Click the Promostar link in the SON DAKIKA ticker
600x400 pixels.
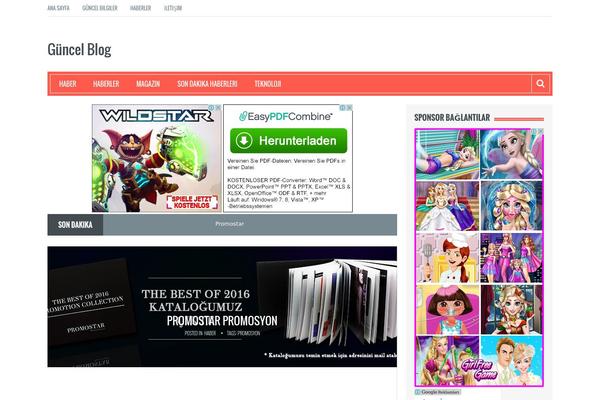pyautogui.click(x=229, y=224)
